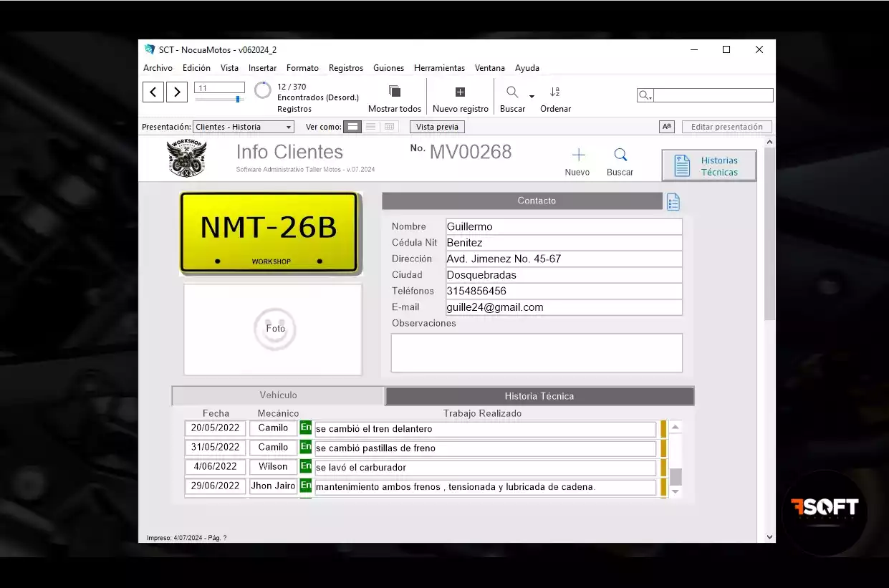Create a record with Nuevo registro
The image size is (889, 588).
tap(460, 92)
